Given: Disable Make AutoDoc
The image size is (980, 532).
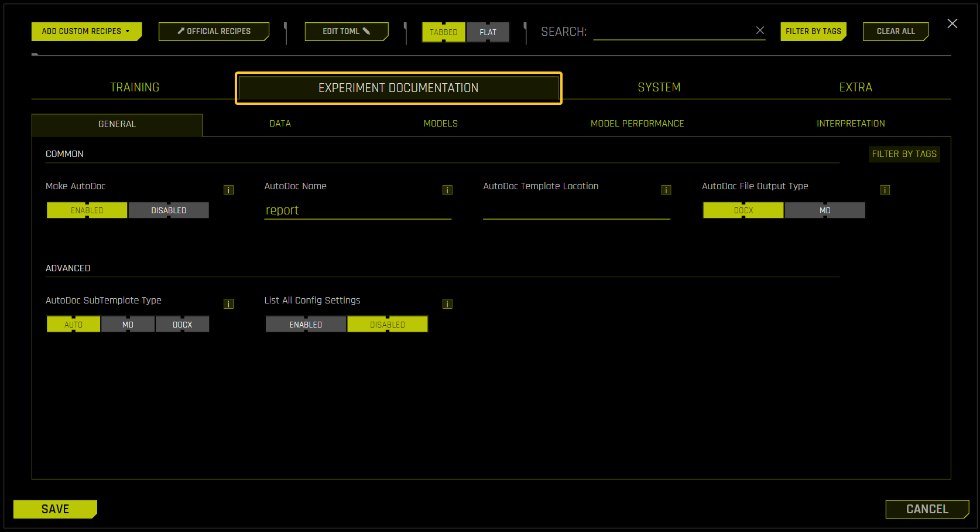Looking at the screenshot, I should [x=168, y=210].
